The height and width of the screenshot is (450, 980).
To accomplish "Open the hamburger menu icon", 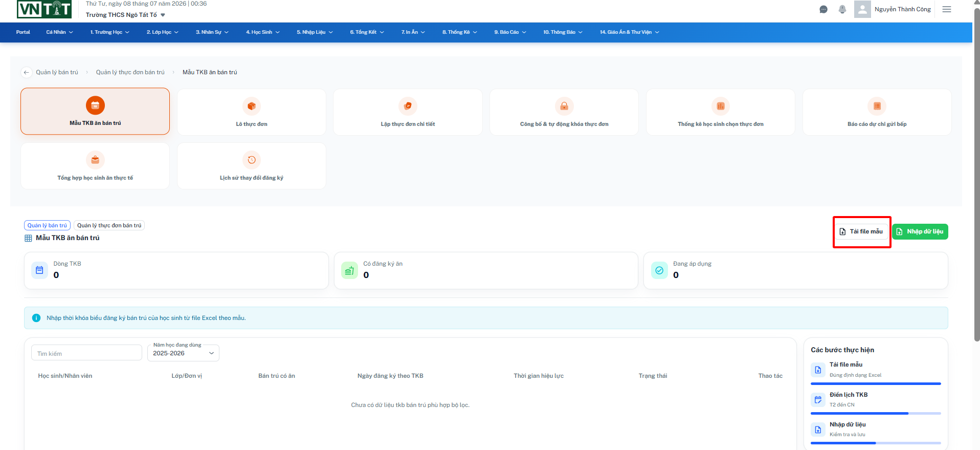I will pyautogui.click(x=947, y=9).
